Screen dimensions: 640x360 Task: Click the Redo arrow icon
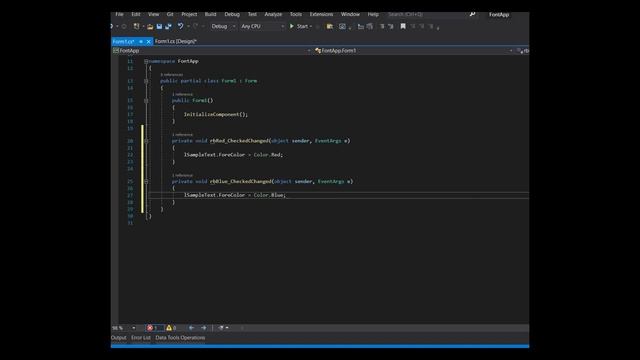[x=196, y=26]
